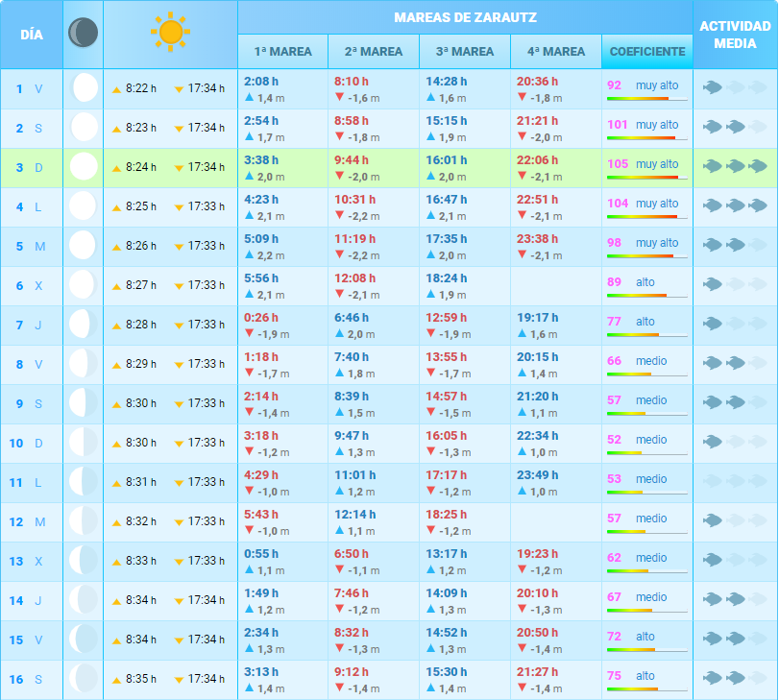Viewport: 779px width, 700px height.
Task: Click tide time 0:55 h
Action: coord(261,554)
